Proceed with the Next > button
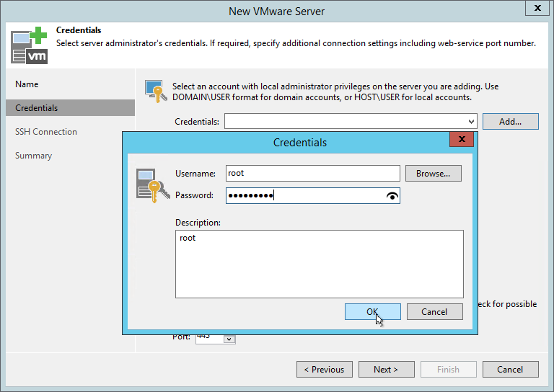The width and height of the screenshot is (554, 392). click(x=386, y=370)
